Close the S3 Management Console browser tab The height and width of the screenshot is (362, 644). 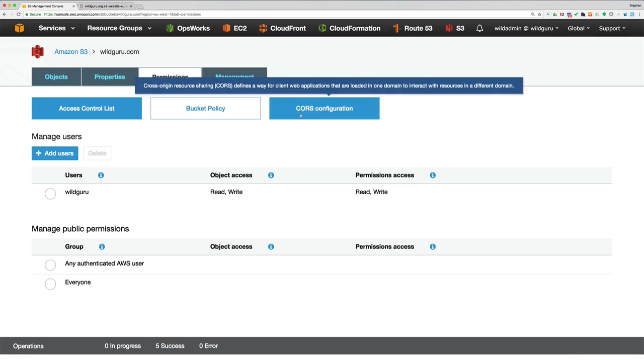tap(74, 6)
